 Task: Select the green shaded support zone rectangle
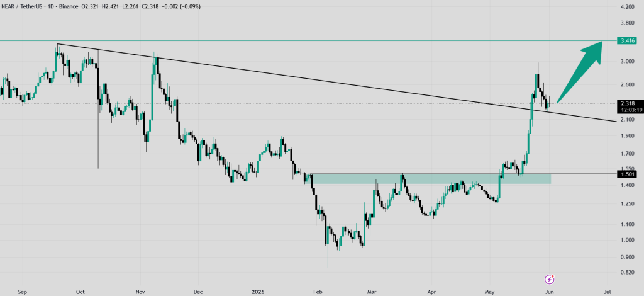coord(430,179)
